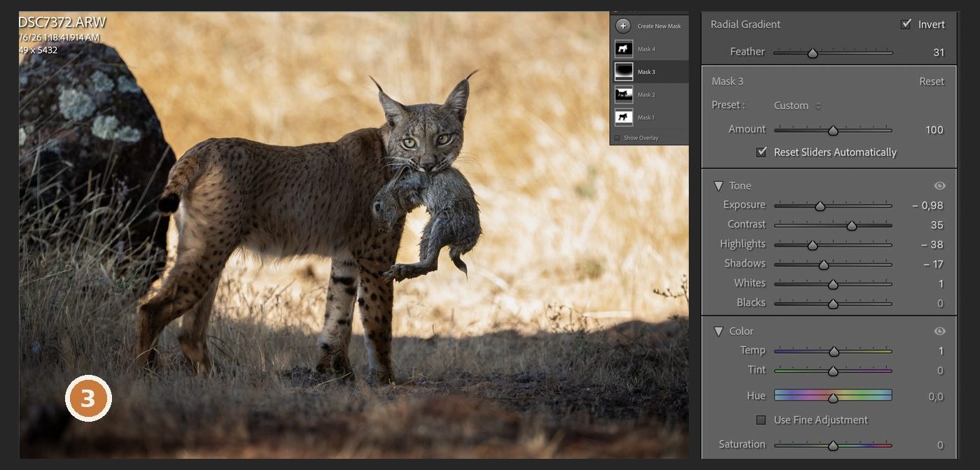Click the Exposure slider handle
This screenshot has height=470, width=980.
click(820, 206)
